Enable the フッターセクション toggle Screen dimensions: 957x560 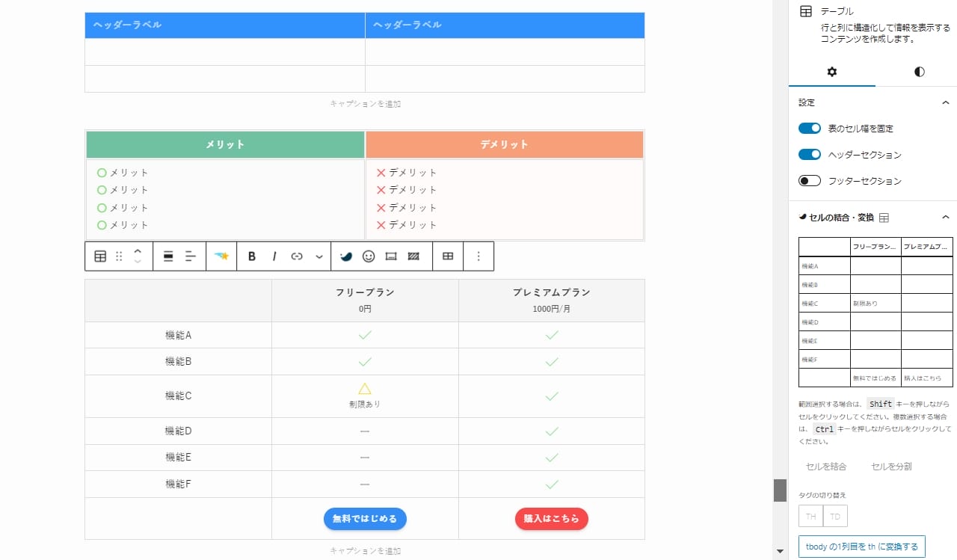tap(810, 181)
